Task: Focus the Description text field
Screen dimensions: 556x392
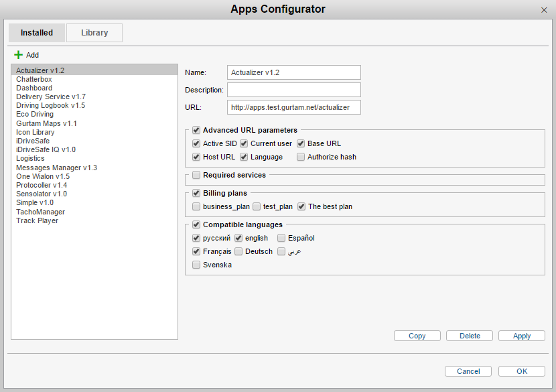Action: coord(293,90)
